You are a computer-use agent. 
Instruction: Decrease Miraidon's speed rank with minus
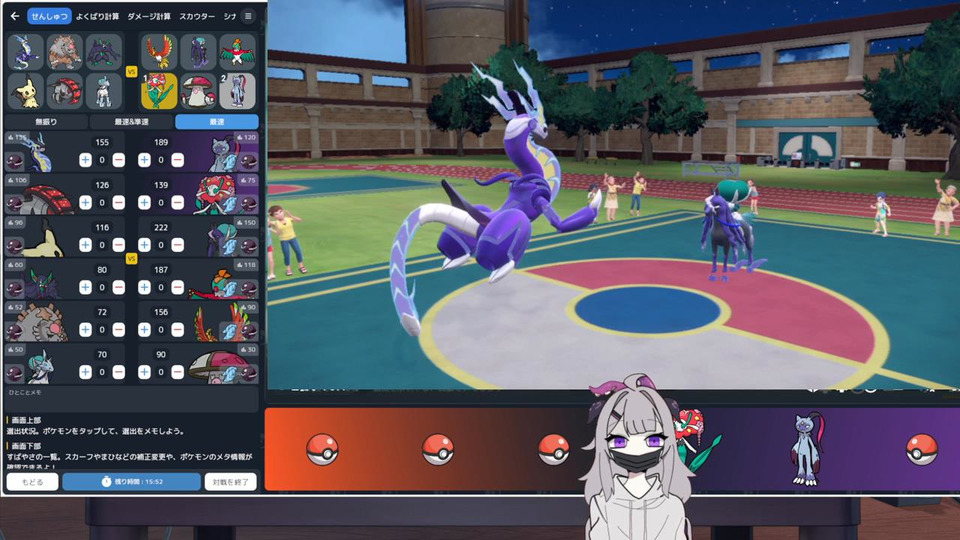point(119,160)
